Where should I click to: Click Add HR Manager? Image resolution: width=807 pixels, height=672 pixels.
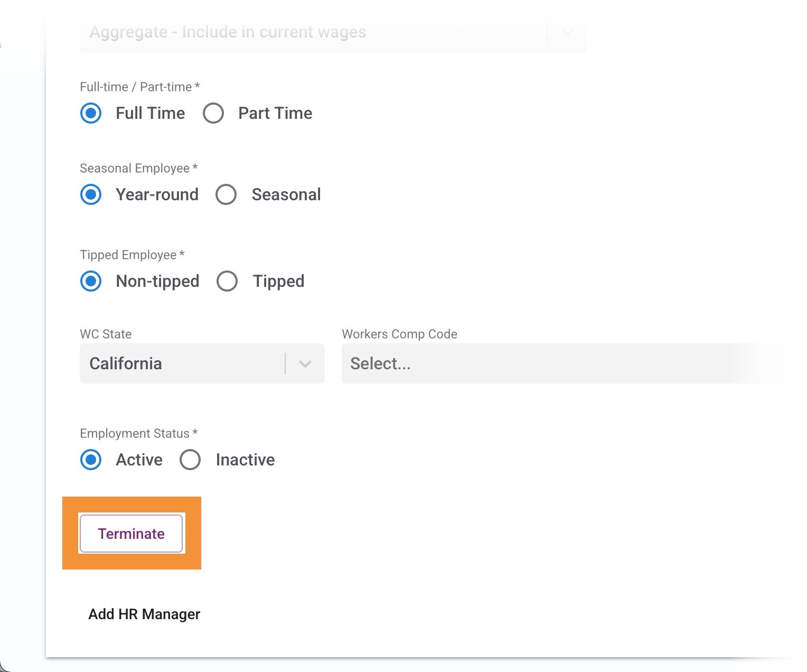(144, 614)
